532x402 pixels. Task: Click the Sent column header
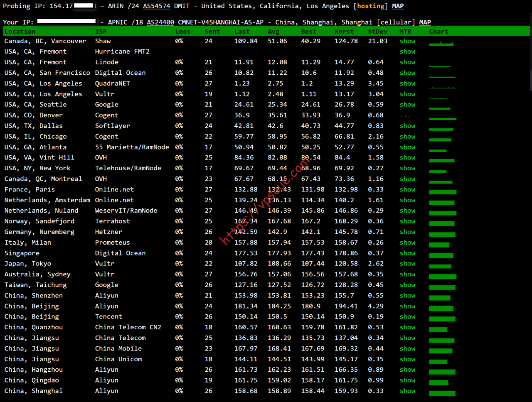(212, 32)
